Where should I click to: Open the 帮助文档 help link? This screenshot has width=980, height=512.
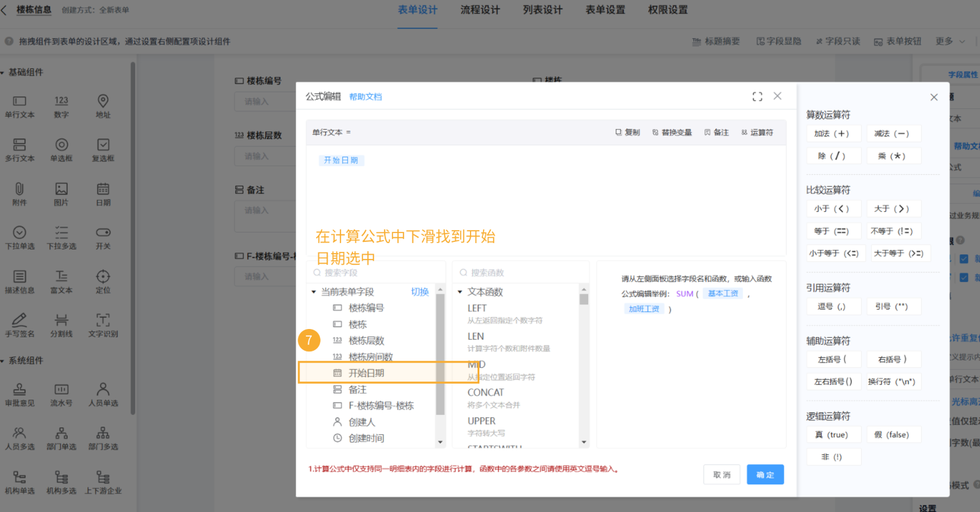[365, 97]
